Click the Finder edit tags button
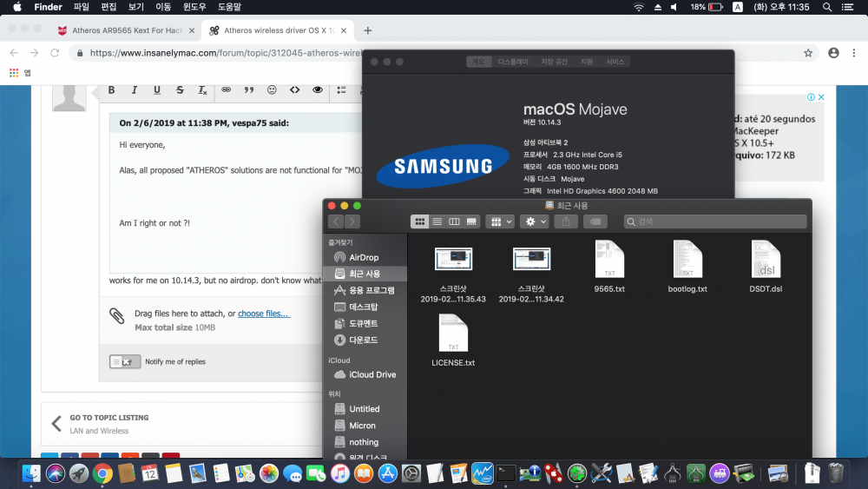 click(595, 221)
